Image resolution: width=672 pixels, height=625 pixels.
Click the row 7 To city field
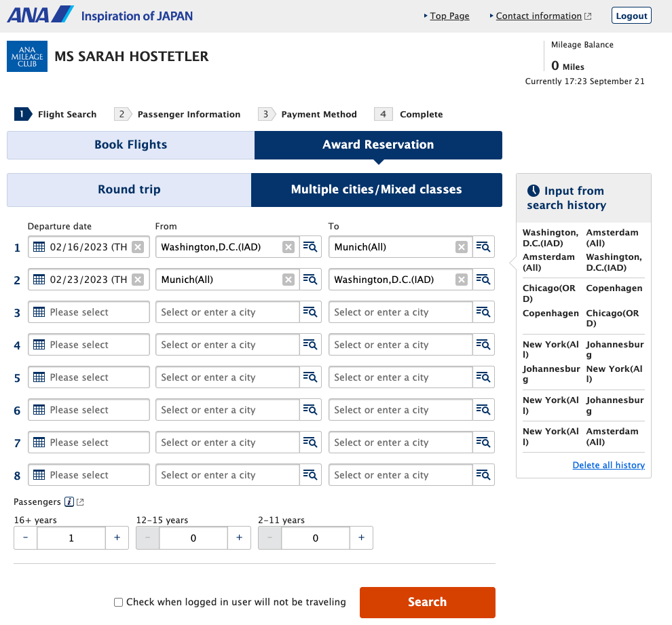(400, 442)
